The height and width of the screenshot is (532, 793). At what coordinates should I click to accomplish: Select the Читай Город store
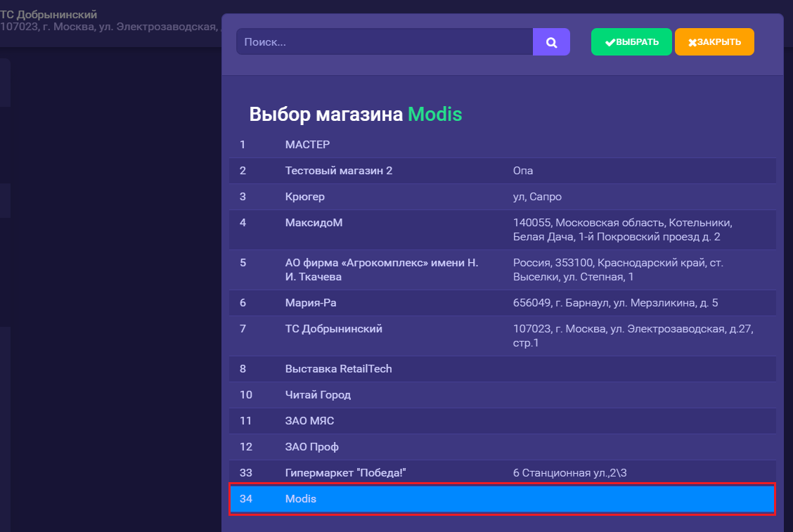point(502,395)
